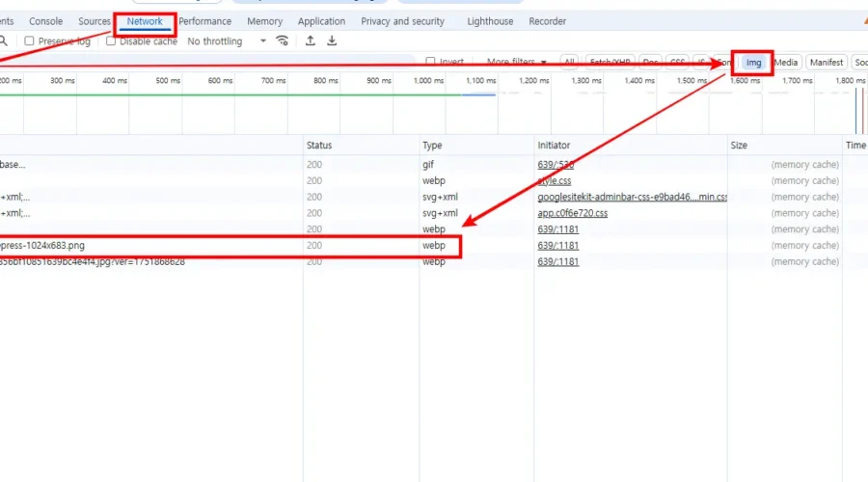Select the Network tab
Screen dimensions: 868x482
[x=145, y=21]
